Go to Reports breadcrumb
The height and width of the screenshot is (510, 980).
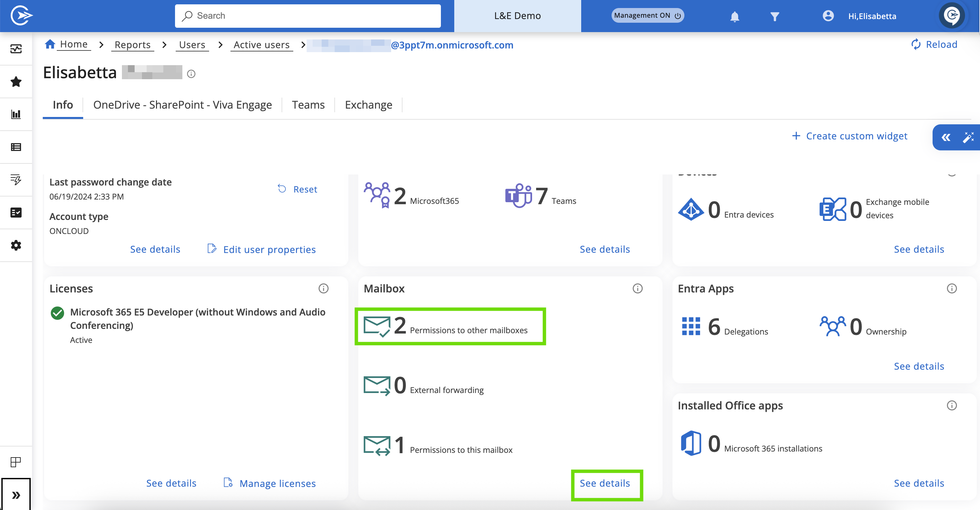coord(132,45)
